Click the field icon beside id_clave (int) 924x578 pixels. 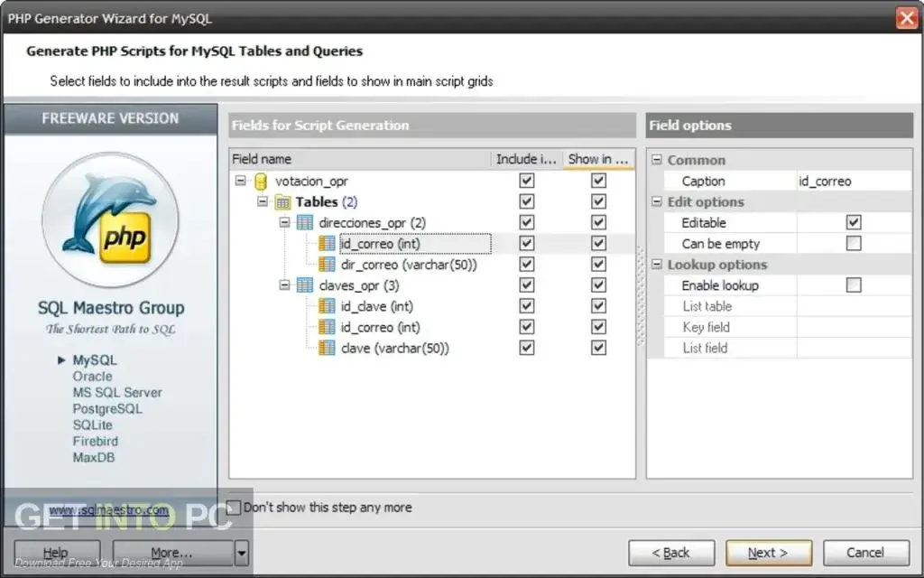(327, 305)
